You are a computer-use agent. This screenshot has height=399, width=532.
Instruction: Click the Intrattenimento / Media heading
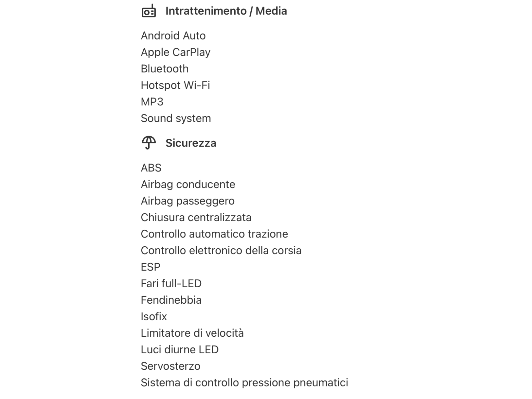point(226,11)
